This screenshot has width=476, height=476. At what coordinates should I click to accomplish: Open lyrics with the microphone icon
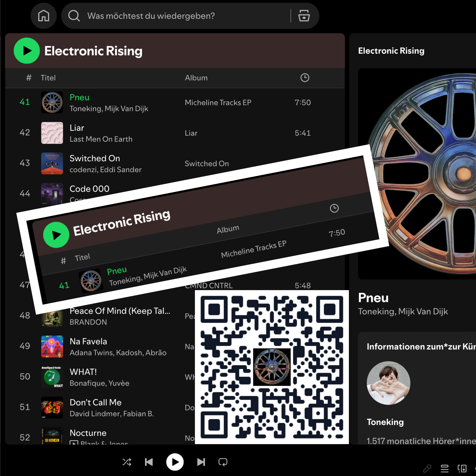pyautogui.click(x=427, y=468)
